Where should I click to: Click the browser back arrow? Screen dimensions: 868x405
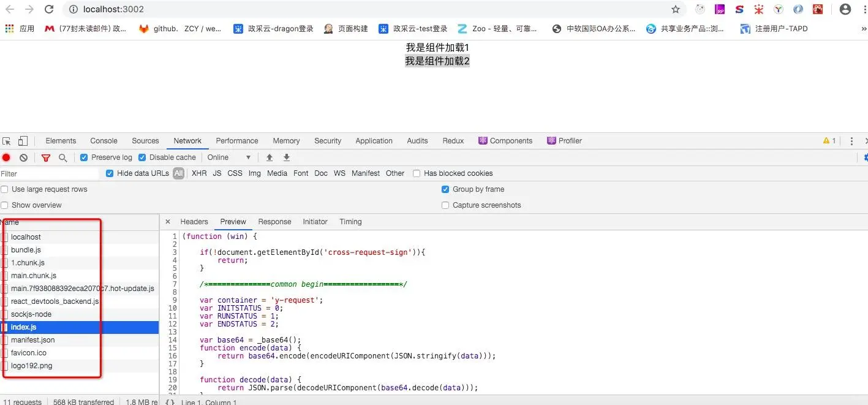(9, 9)
